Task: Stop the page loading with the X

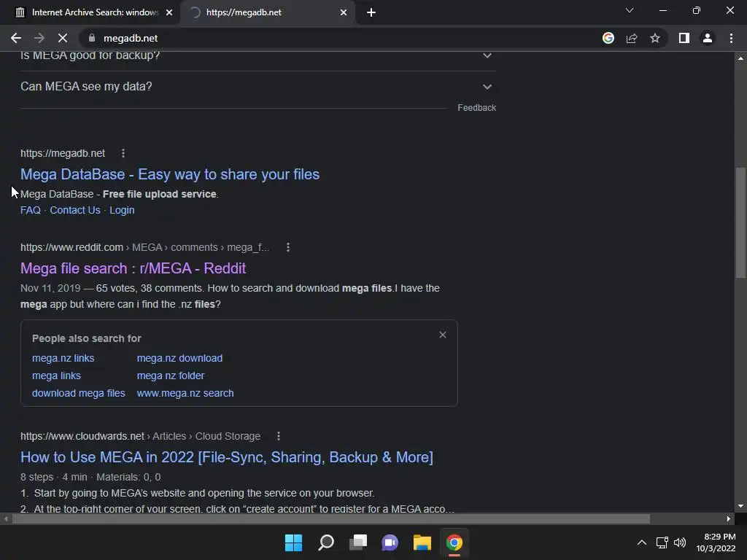Action: tap(63, 38)
